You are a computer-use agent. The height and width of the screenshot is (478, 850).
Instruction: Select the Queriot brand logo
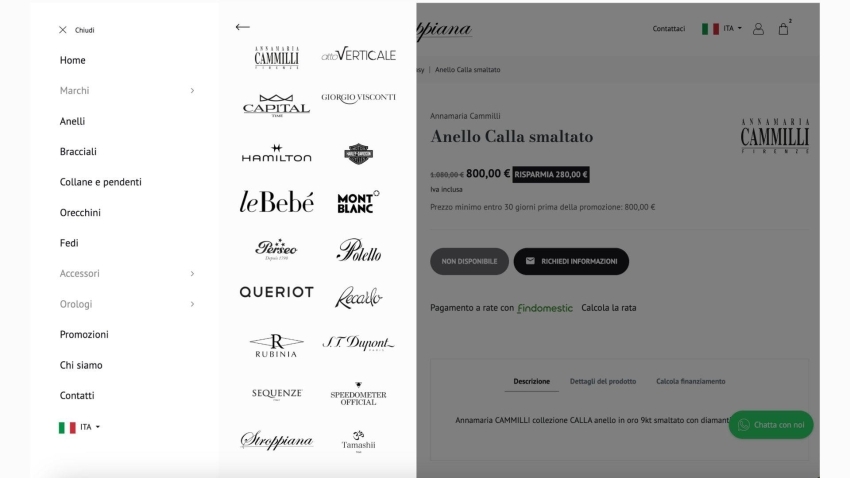click(x=276, y=292)
